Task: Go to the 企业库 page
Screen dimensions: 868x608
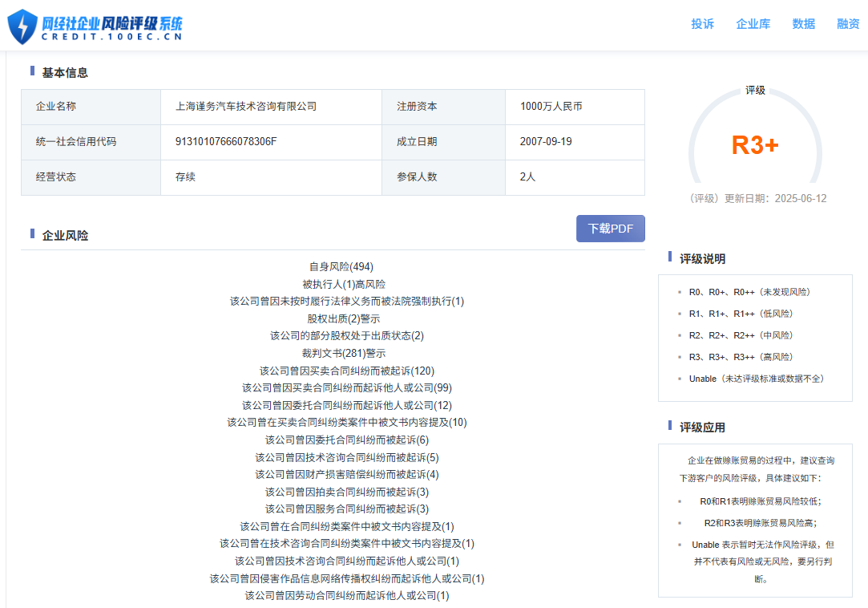Action: click(753, 24)
